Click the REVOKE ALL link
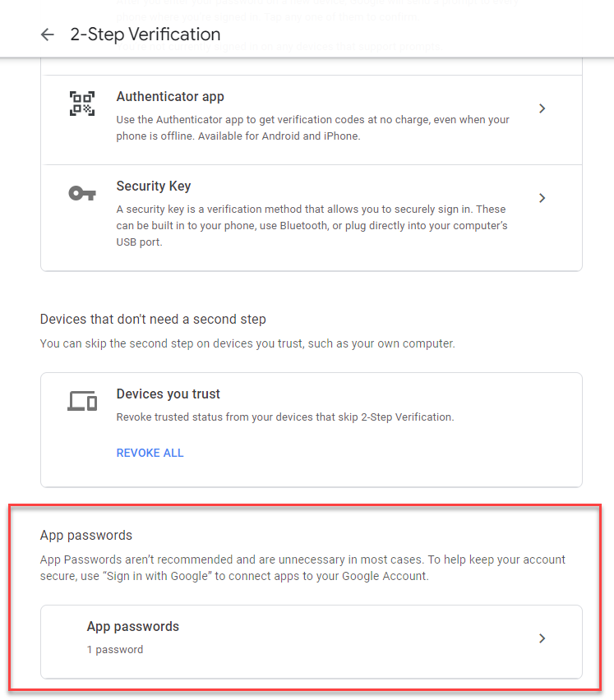 [x=150, y=453]
